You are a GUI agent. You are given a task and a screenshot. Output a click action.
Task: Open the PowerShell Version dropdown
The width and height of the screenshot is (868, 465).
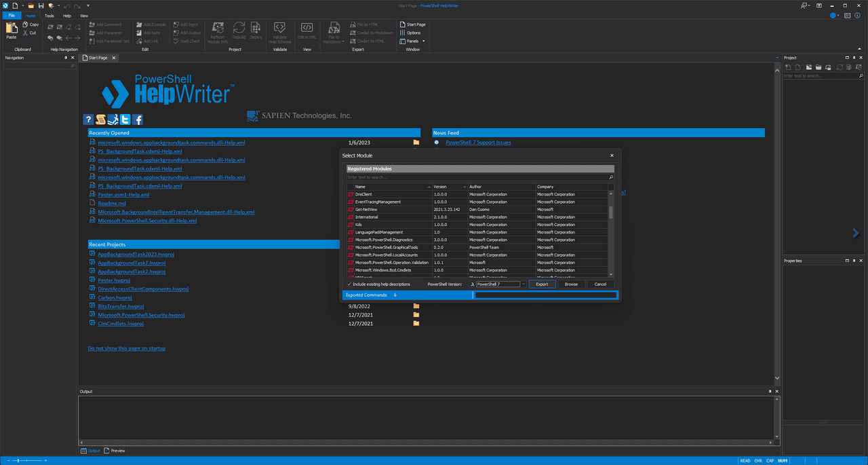tap(524, 284)
